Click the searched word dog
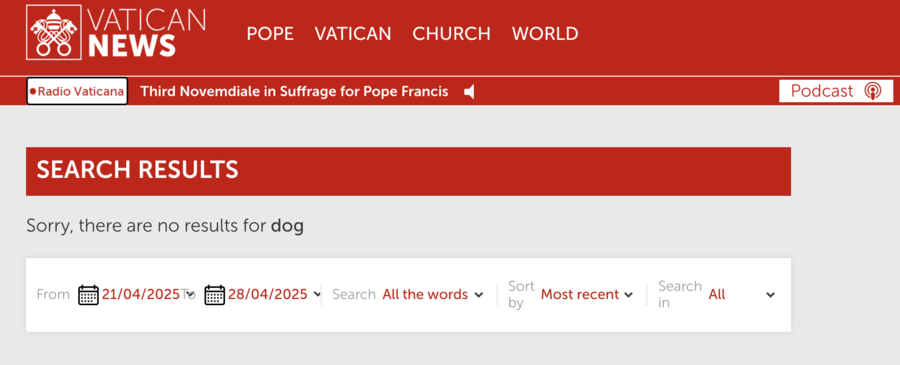Screen dimensions: 900x365 click(287, 226)
